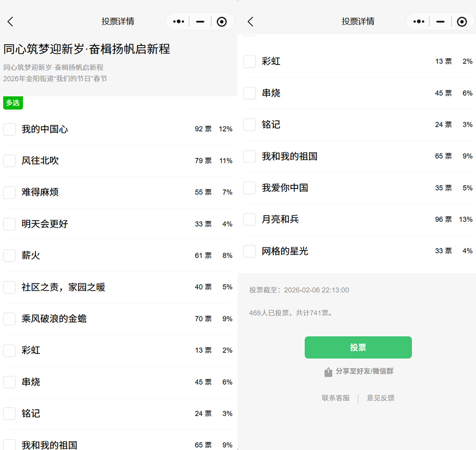
Task: Tap the right panel's capsule circle icon
Action: [461, 21]
